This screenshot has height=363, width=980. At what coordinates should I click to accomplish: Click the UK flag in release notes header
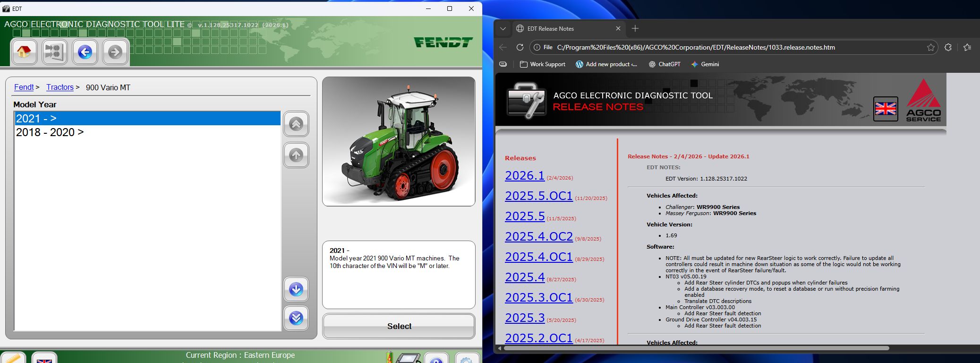pos(886,109)
